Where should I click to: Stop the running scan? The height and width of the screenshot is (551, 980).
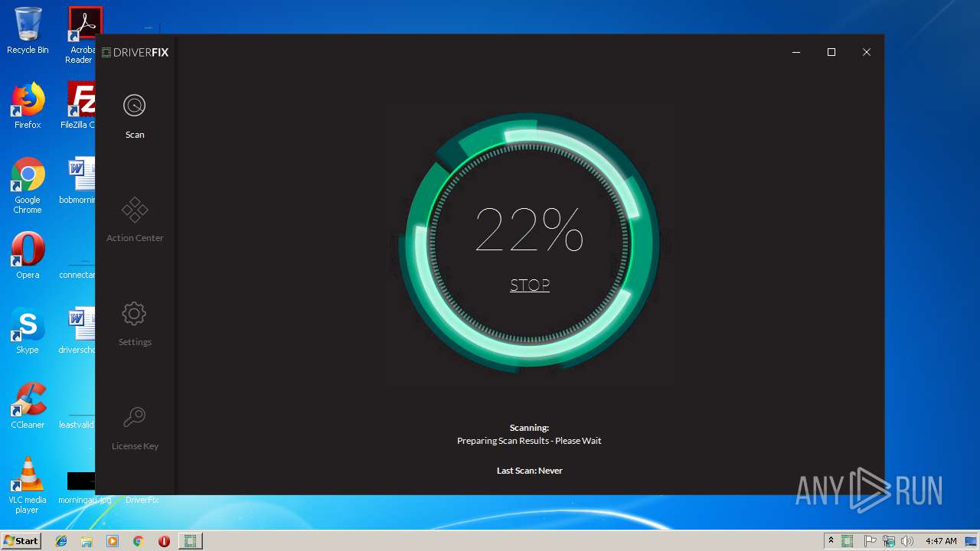[x=530, y=285]
